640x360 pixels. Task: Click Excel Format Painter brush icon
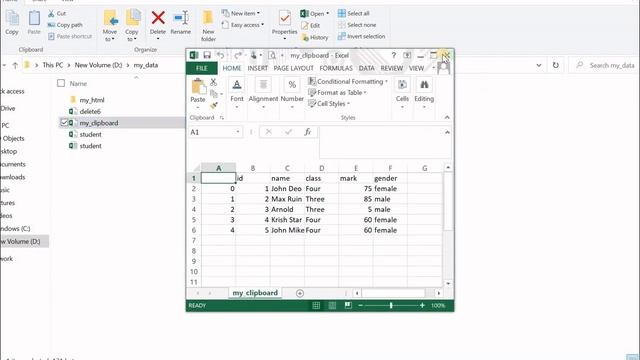point(213,106)
